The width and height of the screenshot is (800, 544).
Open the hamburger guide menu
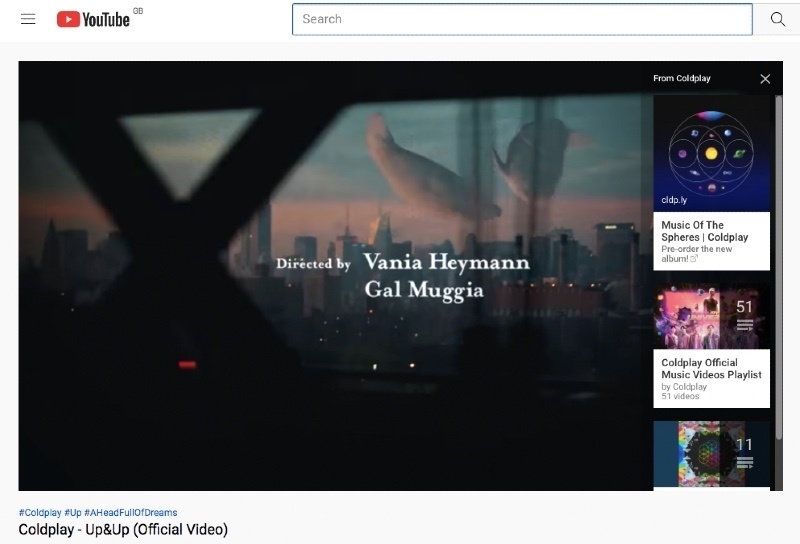click(28, 19)
